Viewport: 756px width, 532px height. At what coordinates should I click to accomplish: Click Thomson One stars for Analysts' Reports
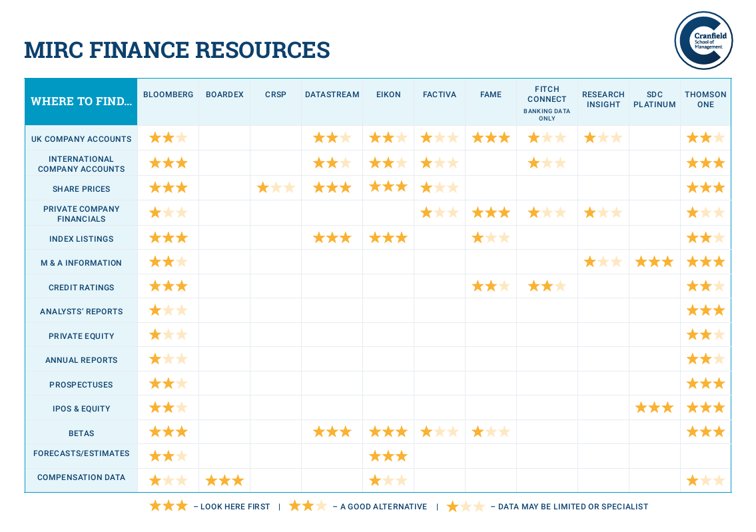point(705,311)
